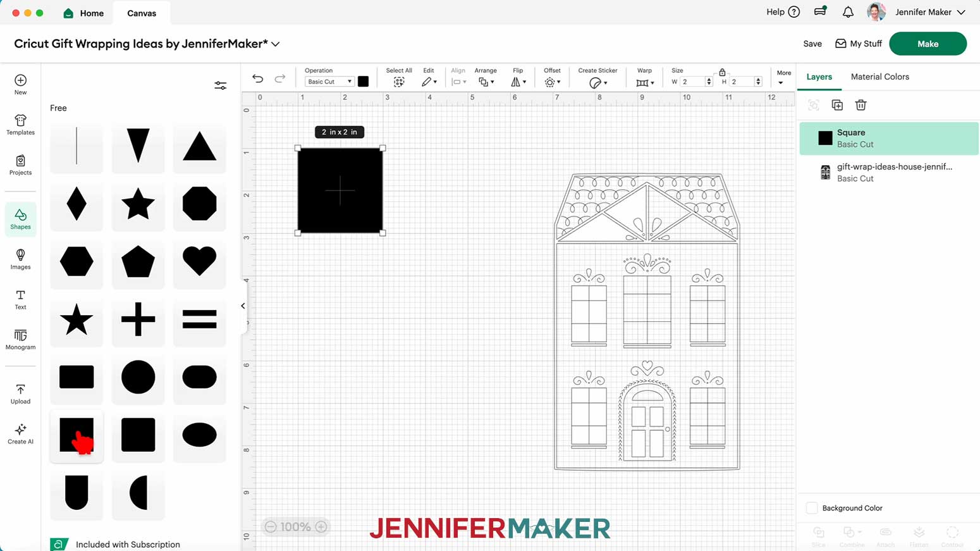Expand the Warp dropdown
Screen dimensions: 980x551
(644, 83)
